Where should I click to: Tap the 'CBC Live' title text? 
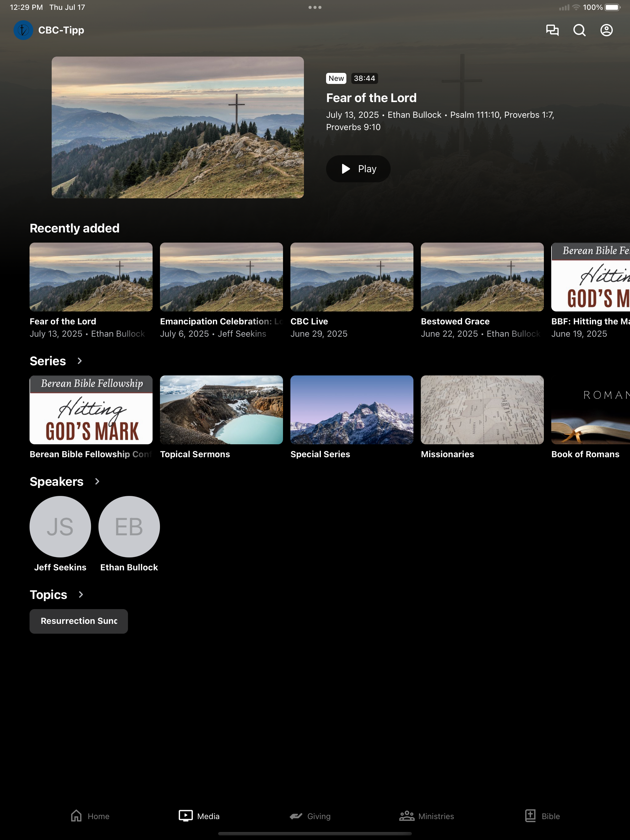point(309,321)
